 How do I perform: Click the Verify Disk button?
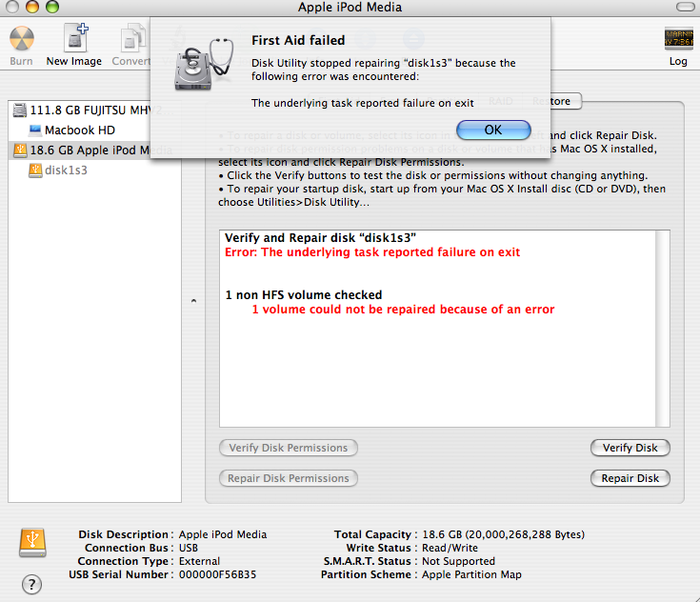click(630, 448)
